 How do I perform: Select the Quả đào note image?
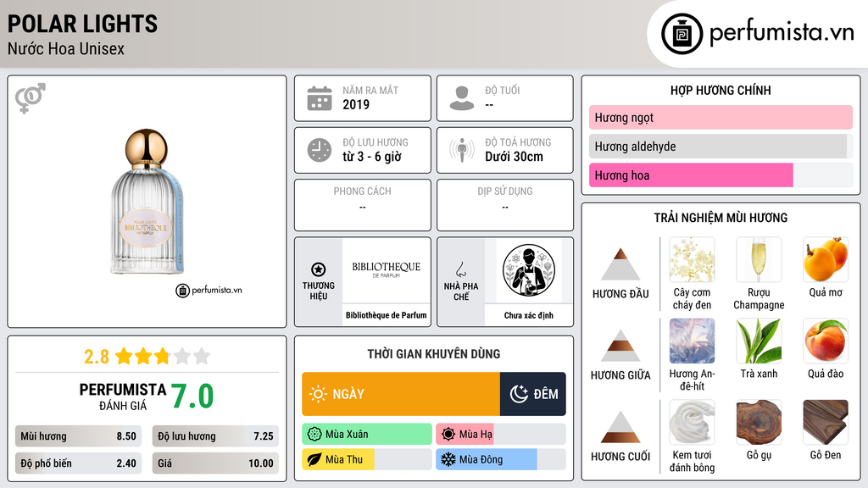pos(826,341)
